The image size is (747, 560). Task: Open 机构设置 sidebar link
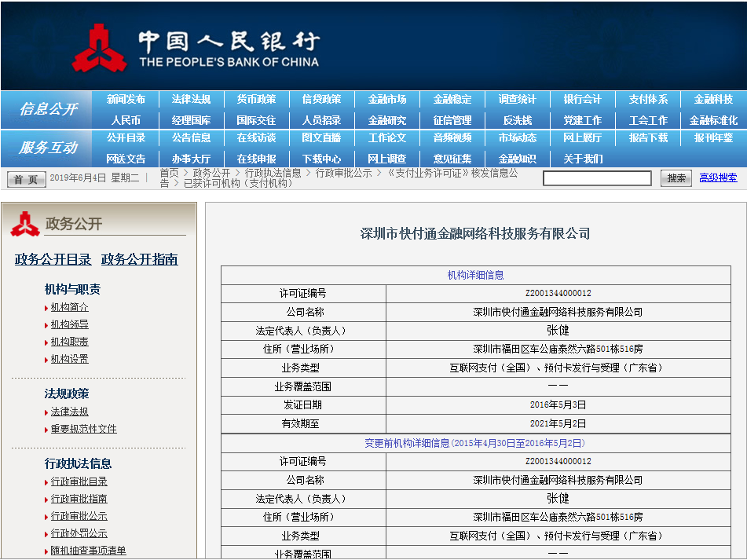tap(70, 359)
